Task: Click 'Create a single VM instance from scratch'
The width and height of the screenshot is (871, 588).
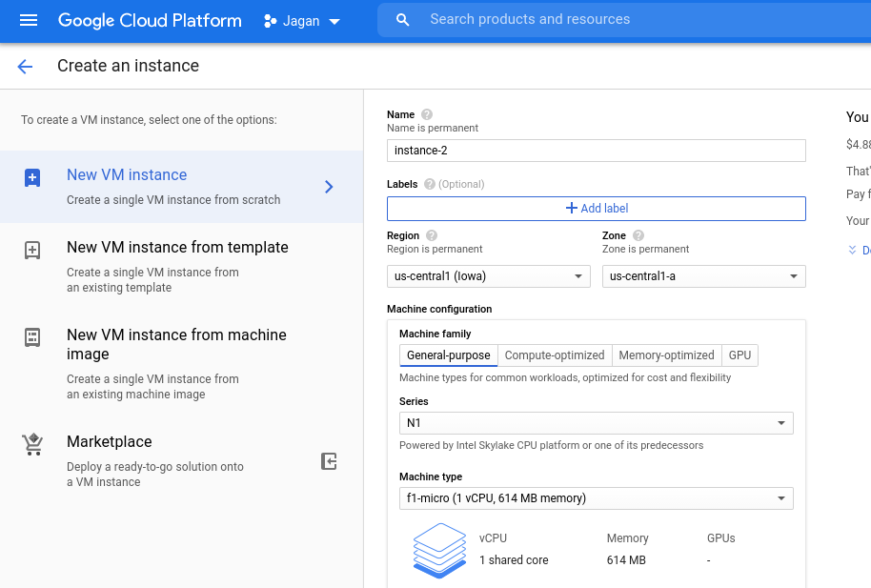Action: click(173, 200)
